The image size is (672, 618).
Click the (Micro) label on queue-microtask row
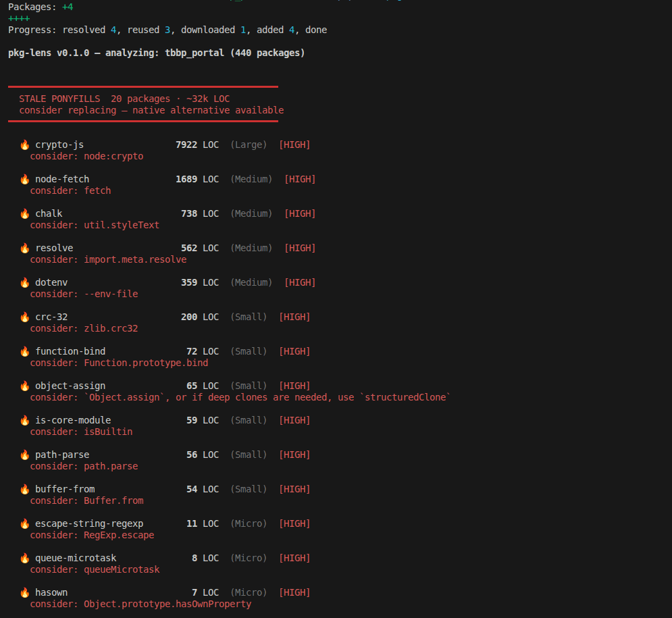point(249,558)
